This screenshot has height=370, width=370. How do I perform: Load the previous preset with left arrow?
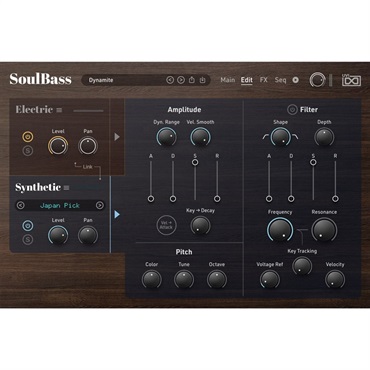(170, 80)
